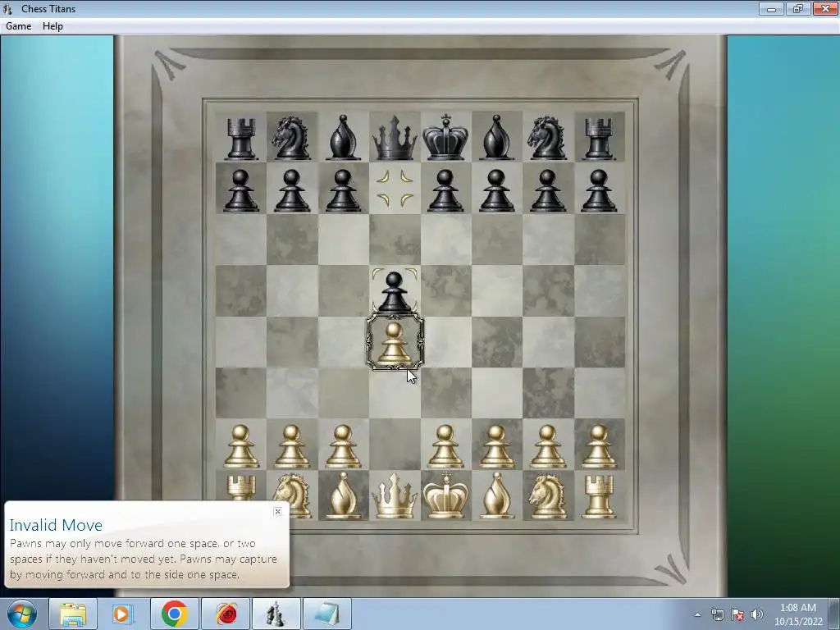Click the black pawn on e7
This screenshot has width=840, height=630.
click(x=445, y=190)
